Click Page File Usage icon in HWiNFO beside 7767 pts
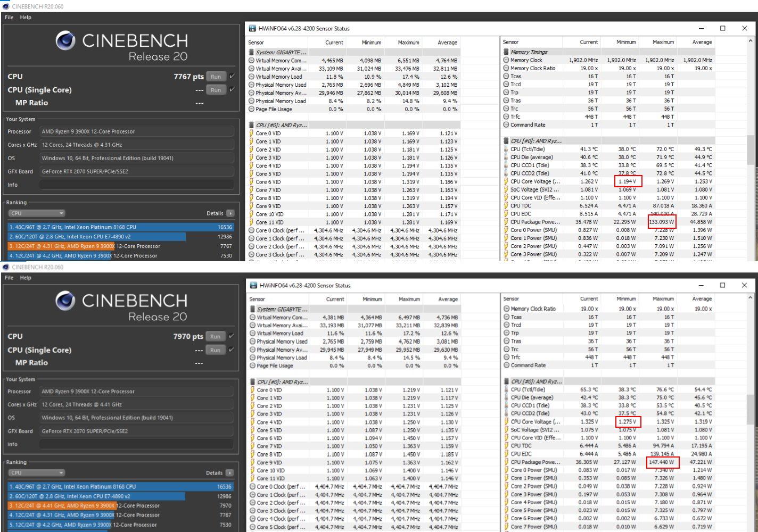 (x=251, y=109)
